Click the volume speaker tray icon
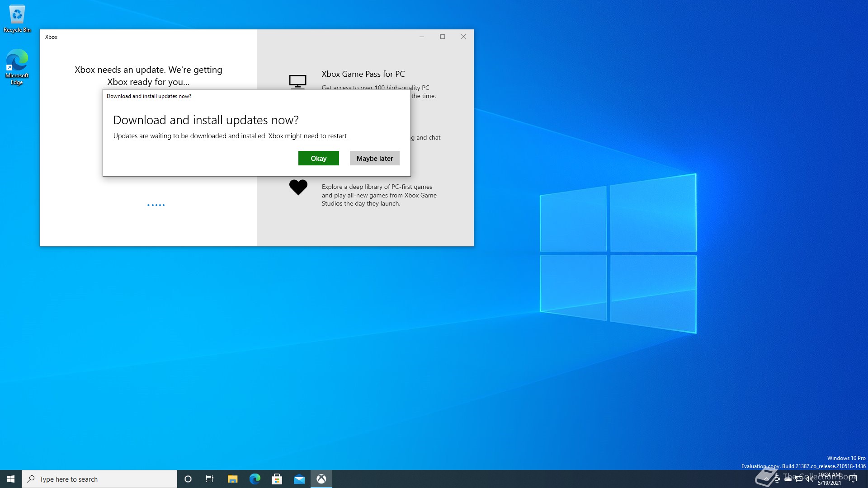This screenshot has height=488, width=868. click(810, 479)
